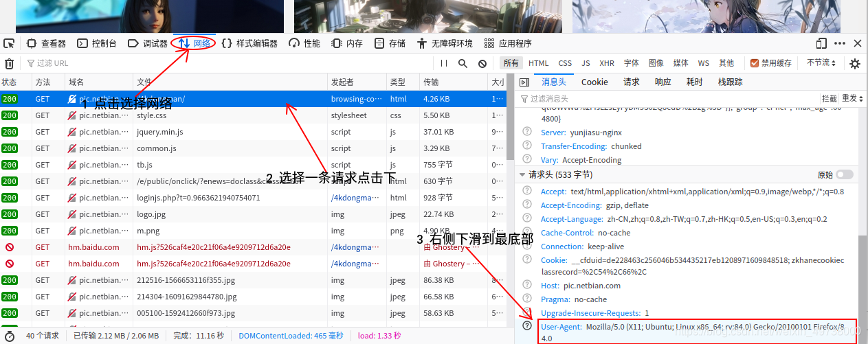
Task: Sort by the 域名 column header
Action: click(x=99, y=82)
